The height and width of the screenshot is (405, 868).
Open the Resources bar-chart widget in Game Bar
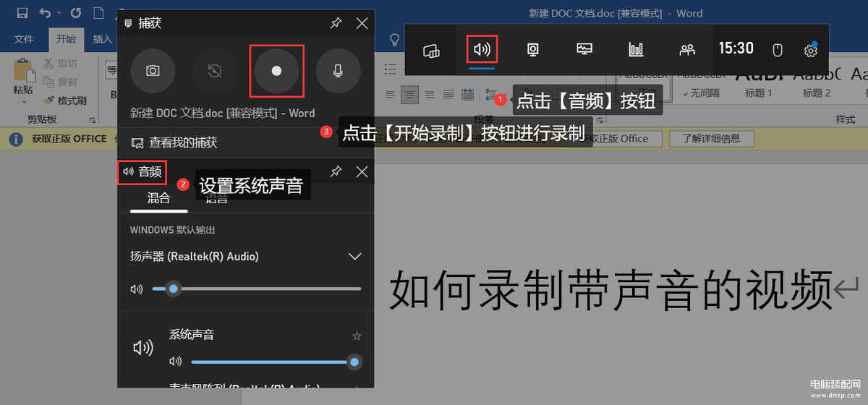636,49
